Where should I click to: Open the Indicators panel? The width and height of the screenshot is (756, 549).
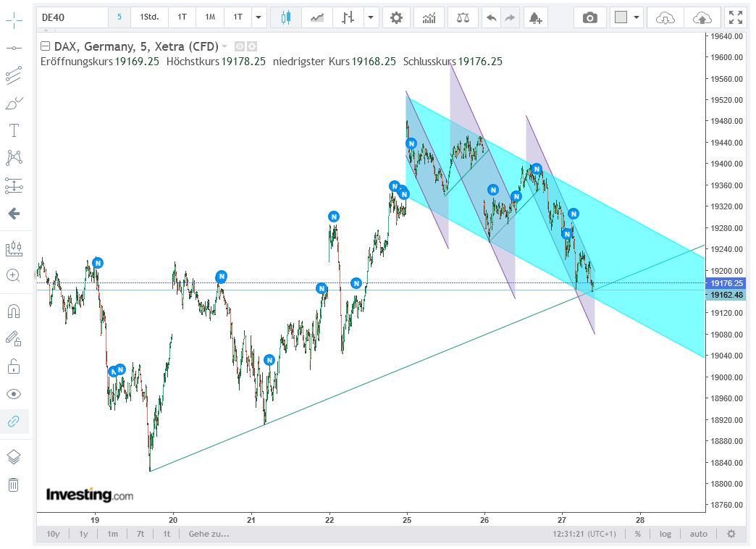[429, 16]
